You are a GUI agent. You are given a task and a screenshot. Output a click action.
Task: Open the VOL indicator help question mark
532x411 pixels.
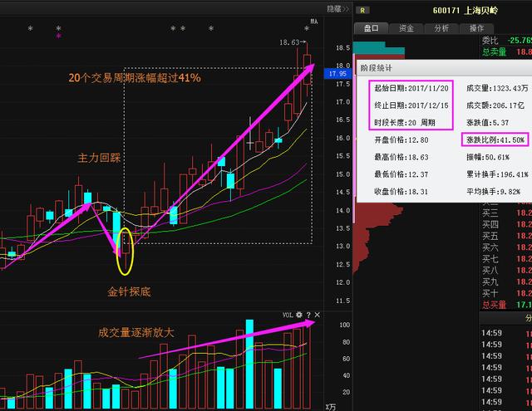(x=308, y=316)
